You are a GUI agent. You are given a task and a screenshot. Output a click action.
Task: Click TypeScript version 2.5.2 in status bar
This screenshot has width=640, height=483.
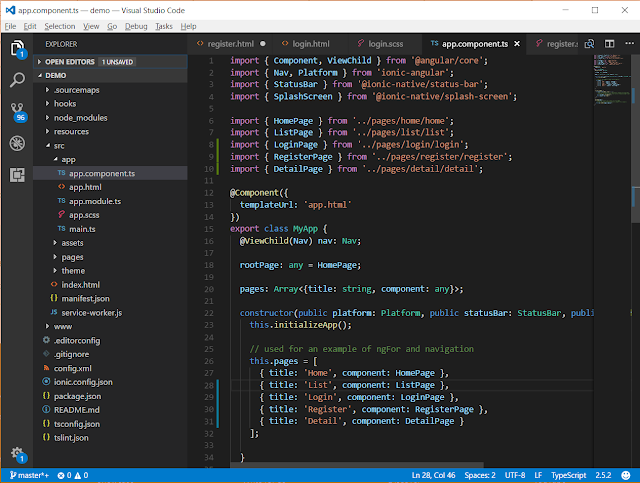click(x=603, y=475)
